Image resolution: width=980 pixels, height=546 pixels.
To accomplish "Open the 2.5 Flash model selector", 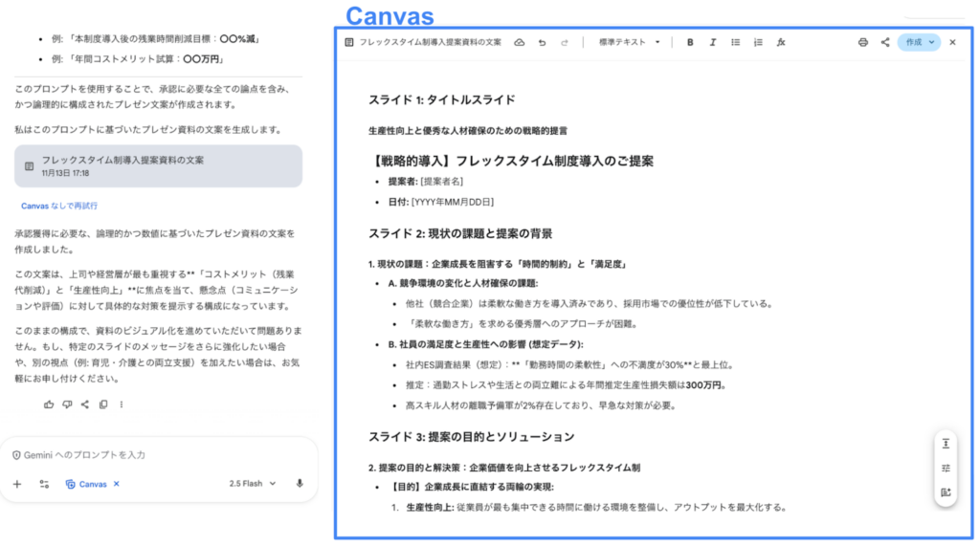I will coord(251,484).
